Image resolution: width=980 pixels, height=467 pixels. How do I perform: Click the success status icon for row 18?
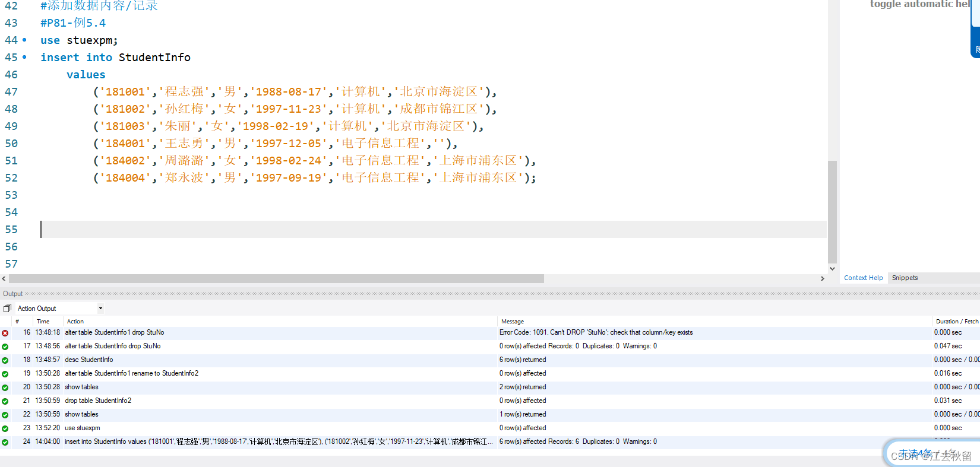5,360
